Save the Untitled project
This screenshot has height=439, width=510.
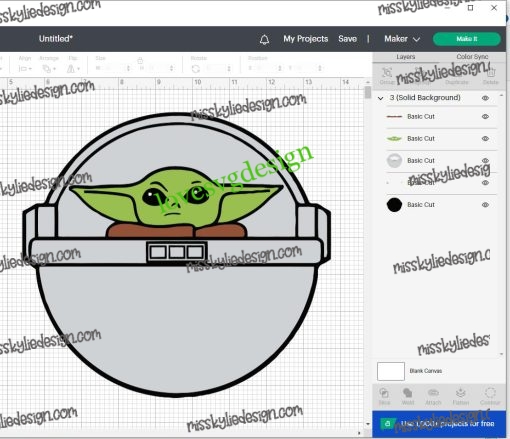click(x=347, y=39)
